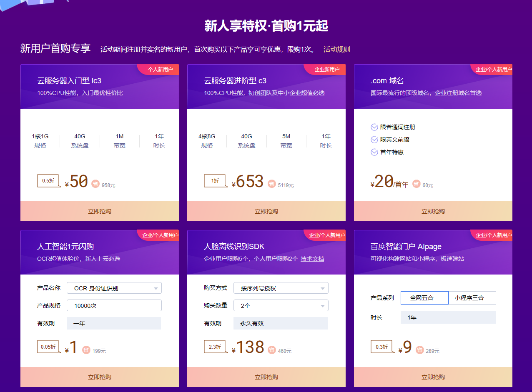Click the 2.3折 discount tag
532x392 pixels.
point(215,347)
